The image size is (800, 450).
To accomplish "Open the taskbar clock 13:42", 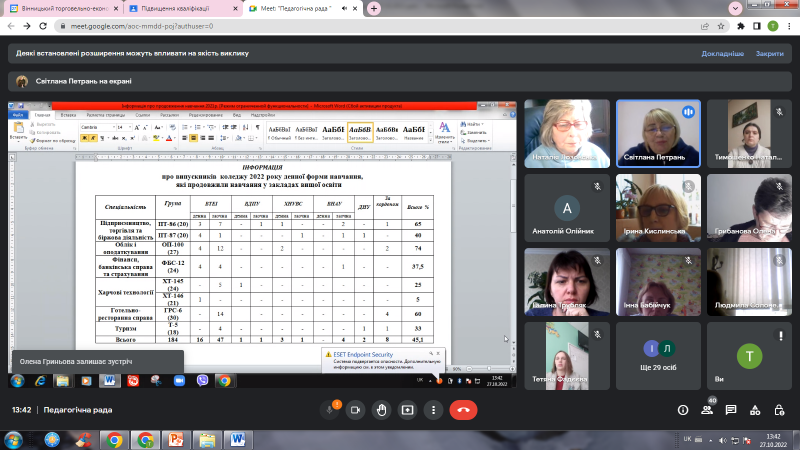I will 773,440.
